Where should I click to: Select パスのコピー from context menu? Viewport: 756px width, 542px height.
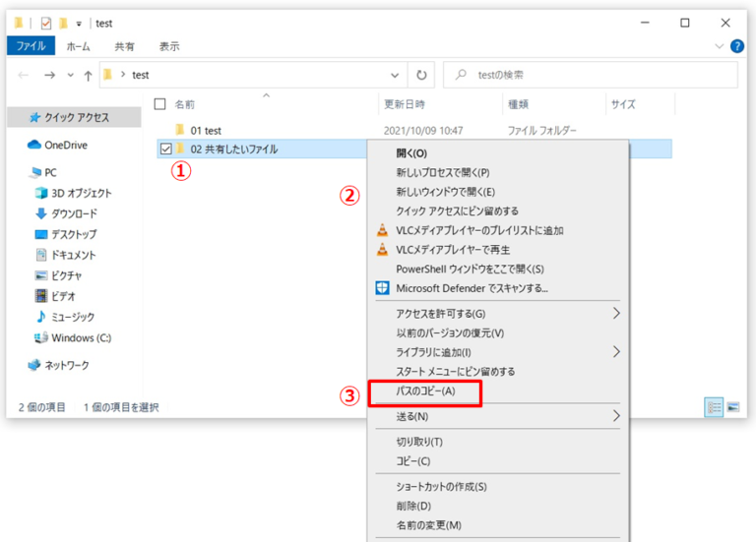coord(425,391)
